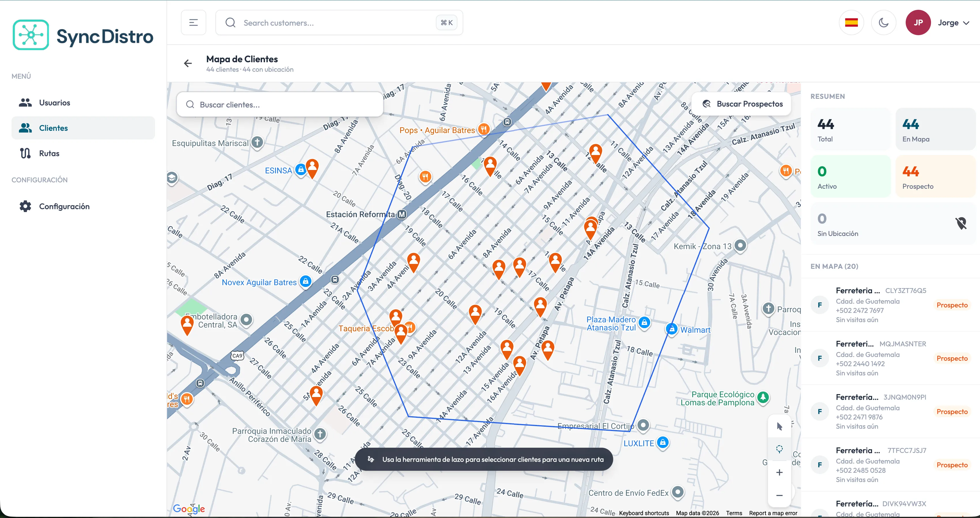Click the Sin Ubicación no-location pin icon
Viewport: 980px width, 518px height.
point(961,223)
